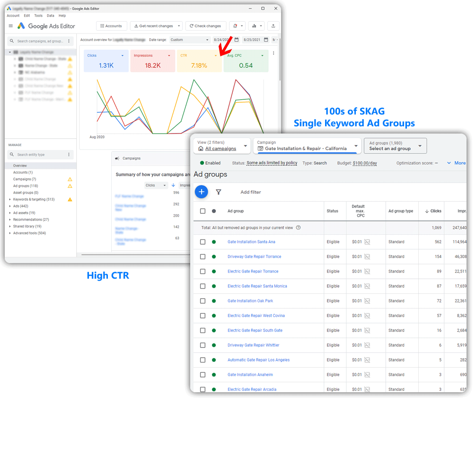Expand the Keywords & targeting tree item

point(10,200)
